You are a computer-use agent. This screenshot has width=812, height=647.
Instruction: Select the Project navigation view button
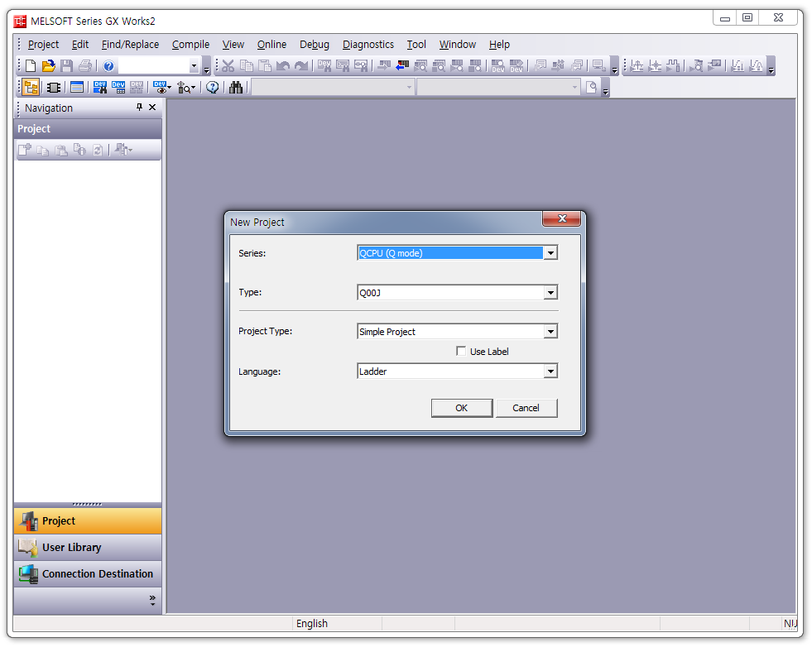click(88, 520)
